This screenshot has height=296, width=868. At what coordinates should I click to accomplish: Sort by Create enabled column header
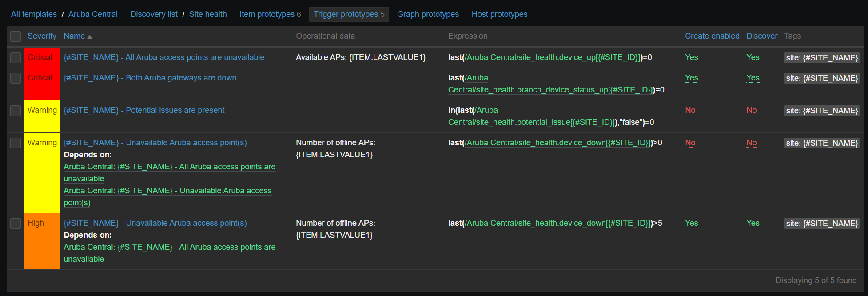712,36
